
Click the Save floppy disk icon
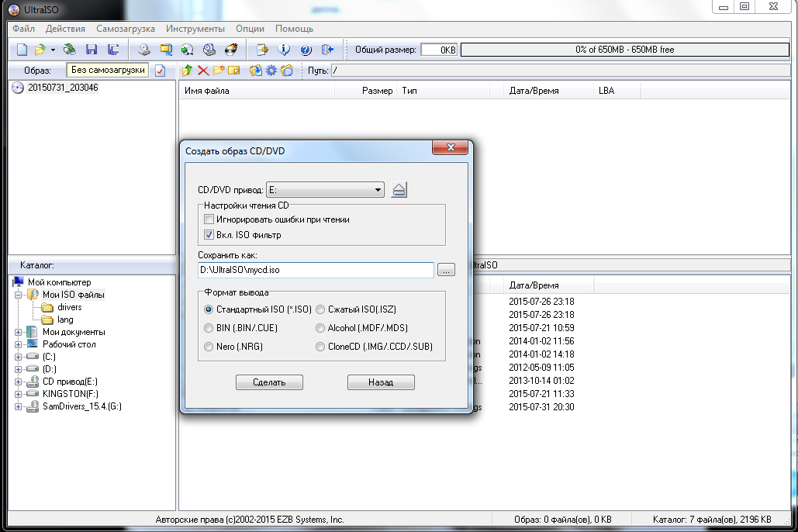point(91,50)
